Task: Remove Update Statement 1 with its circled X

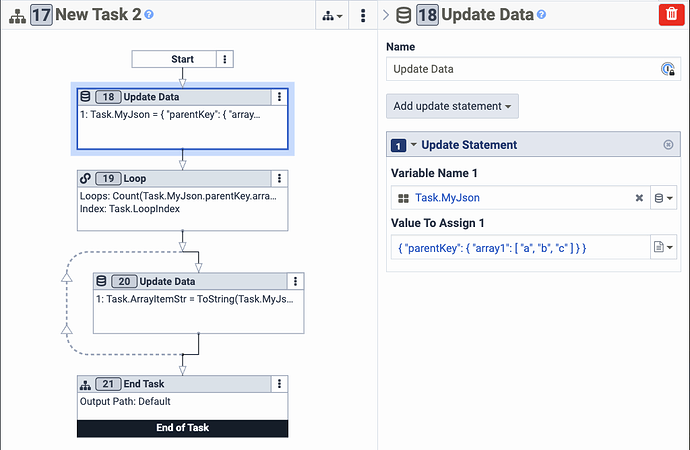Action: (668, 145)
